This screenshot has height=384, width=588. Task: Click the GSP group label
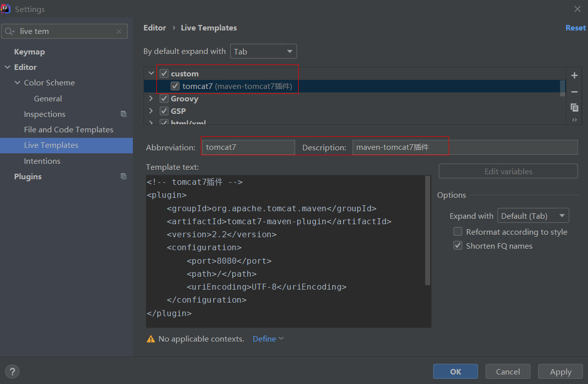click(178, 111)
